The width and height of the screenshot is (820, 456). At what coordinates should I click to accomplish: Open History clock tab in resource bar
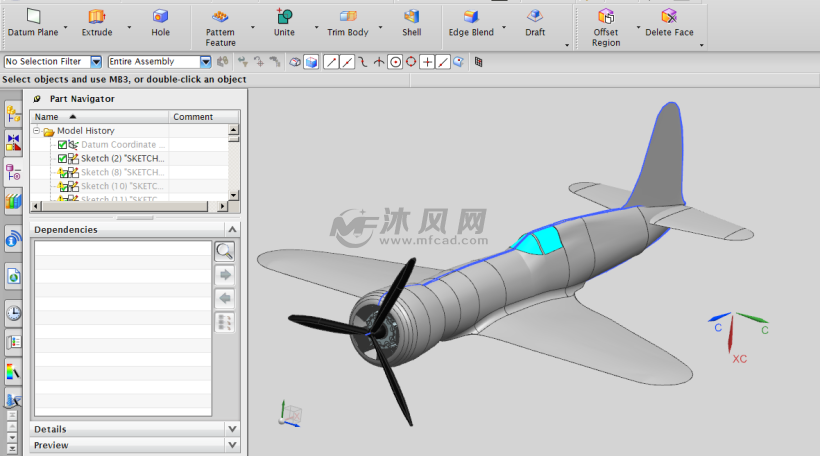(x=13, y=312)
